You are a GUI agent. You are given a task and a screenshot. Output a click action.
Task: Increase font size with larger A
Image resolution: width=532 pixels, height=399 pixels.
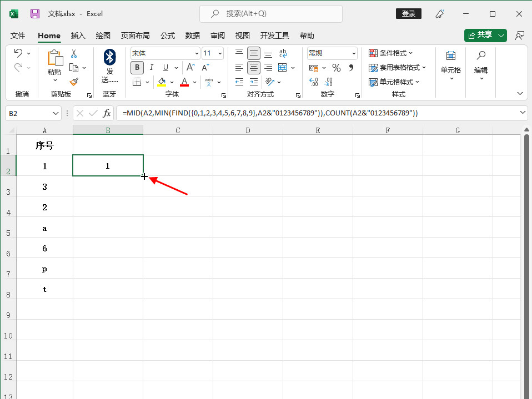pos(190,68)
